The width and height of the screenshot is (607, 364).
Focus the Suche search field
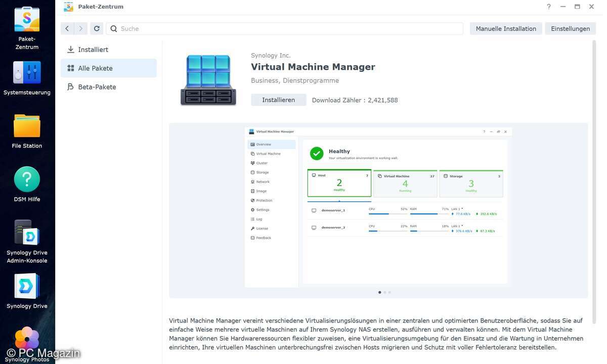click(285, 29)
